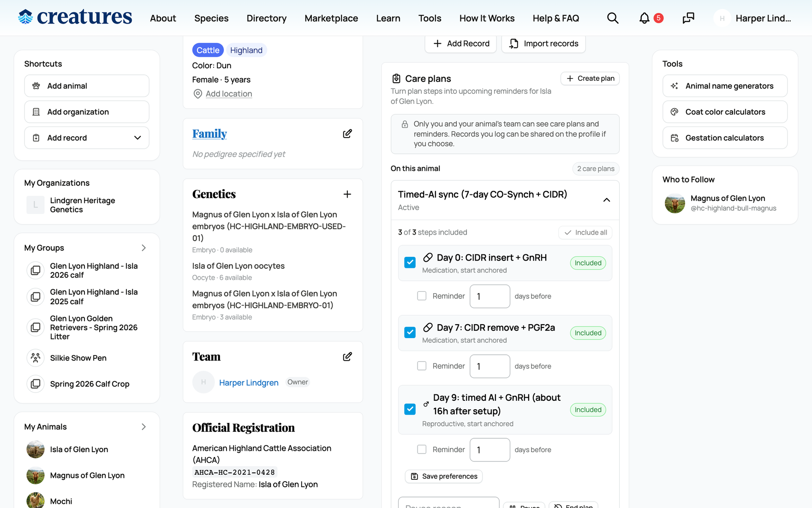Image resolution: width=812 pixels, height=508 pixels.
Task: Click Lindgren Heritage Genetics organization avatar
Action: (36, 205)
